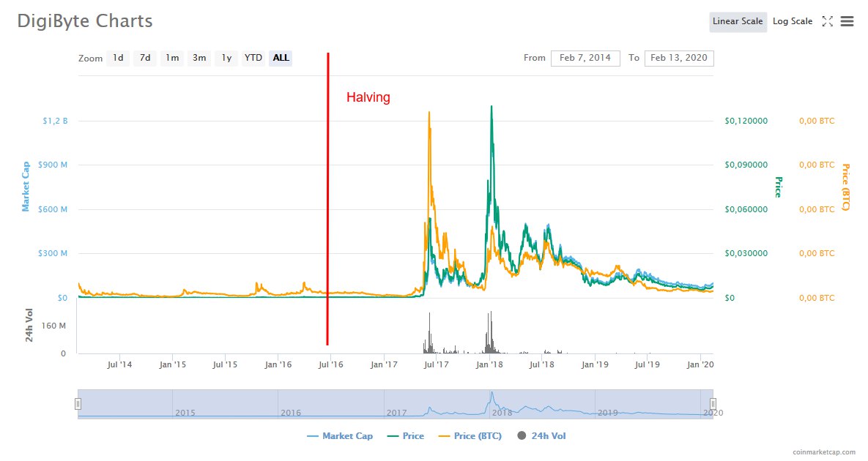
Task: Grab the left navigator range handle
Action: coord(78,404)
